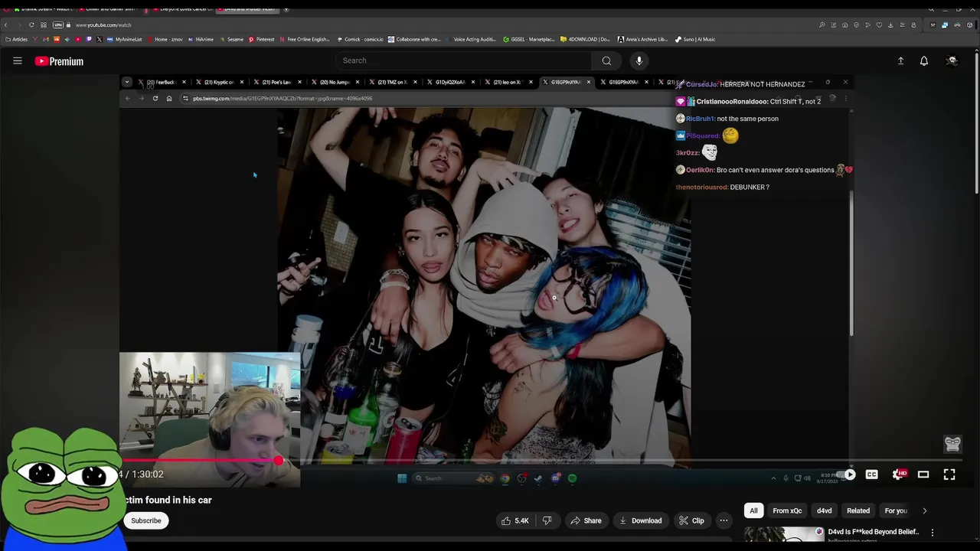Open the YouTube account avatar menu
980x551 pixels.
(952, 60)
